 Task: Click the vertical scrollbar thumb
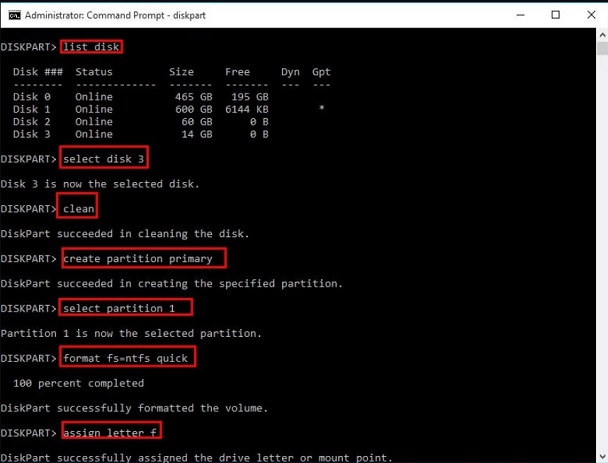pyautogui.click(x=602, y=48)
